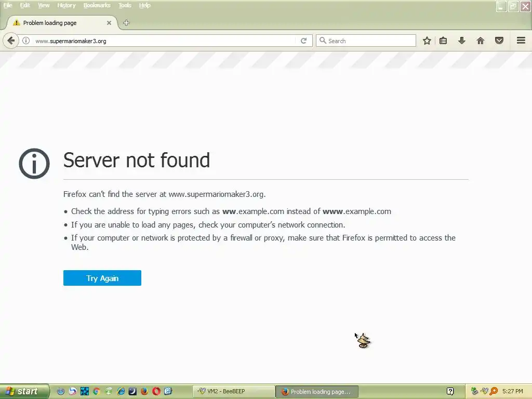Screen dimensions: 532x399
Task: Open network connection tray icon
Action: coord(474,391)
